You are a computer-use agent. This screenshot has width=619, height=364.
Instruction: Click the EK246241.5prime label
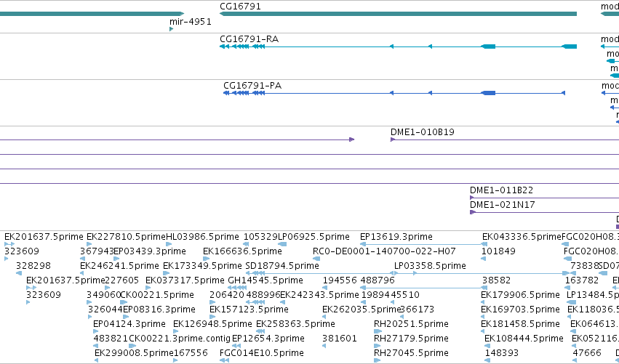(x=119, y=266)
